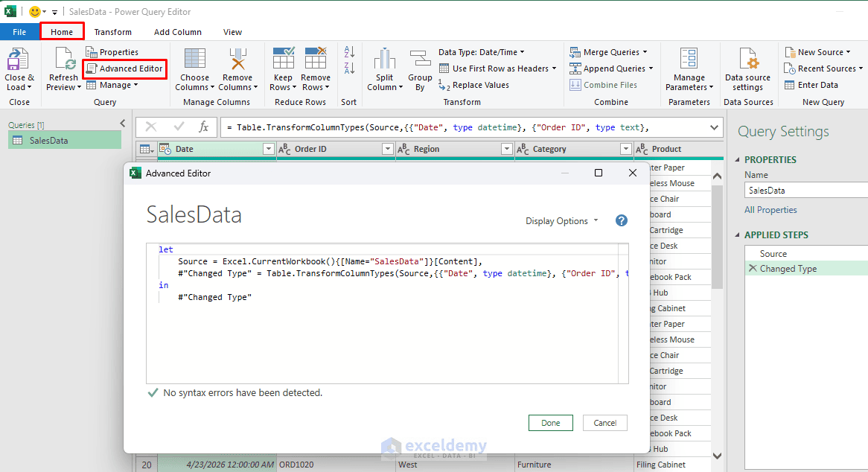Open the Region column filter dropdown

[506, 149]
